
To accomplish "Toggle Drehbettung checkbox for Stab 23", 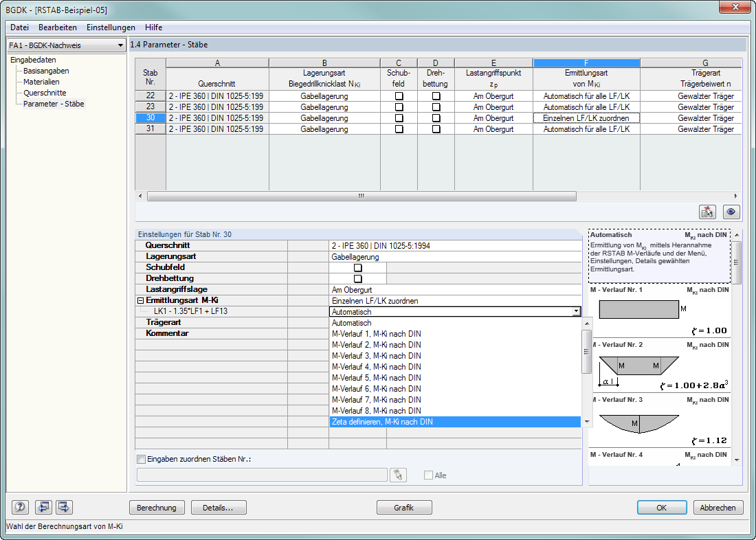I will click(436, 107).
